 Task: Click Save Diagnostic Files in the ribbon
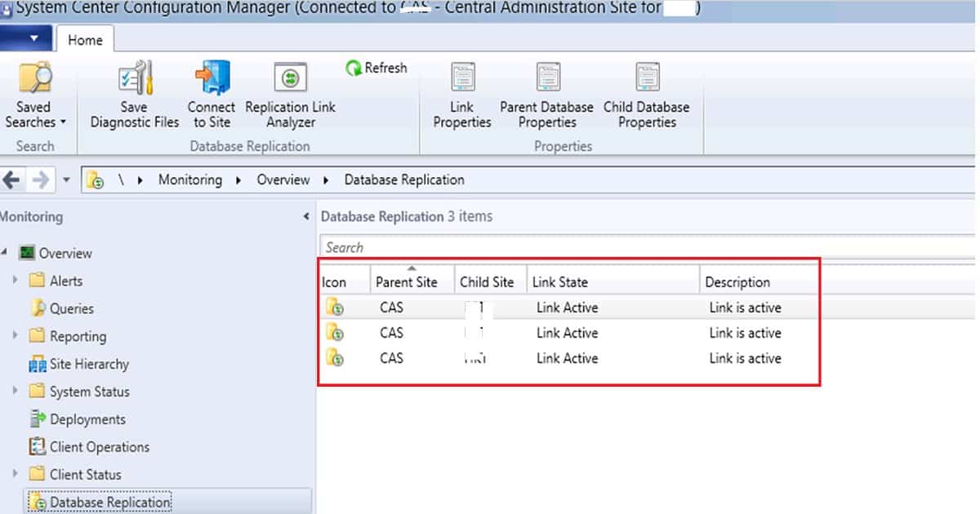tap(134, 95)
